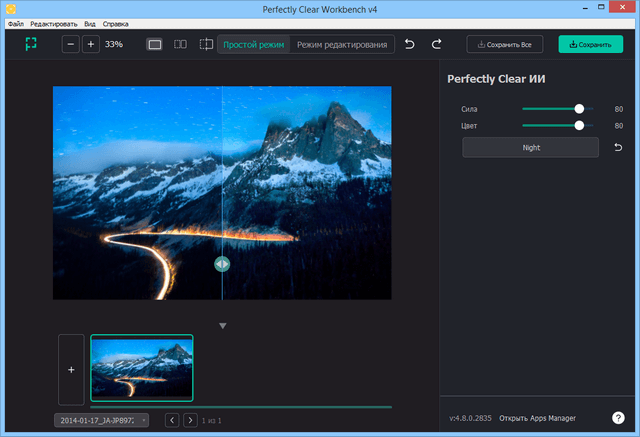The image size is (640, 437).
Task: Click the green Сохранить button
Action: pos(590,44)
